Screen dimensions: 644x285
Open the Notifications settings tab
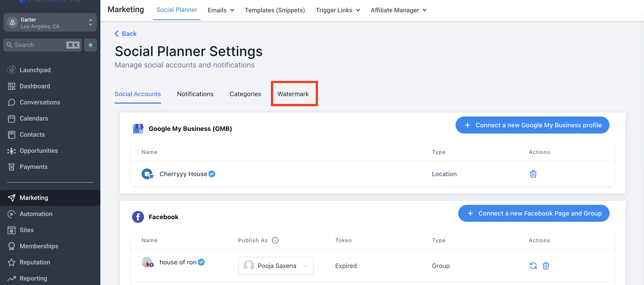pos(195,94)
